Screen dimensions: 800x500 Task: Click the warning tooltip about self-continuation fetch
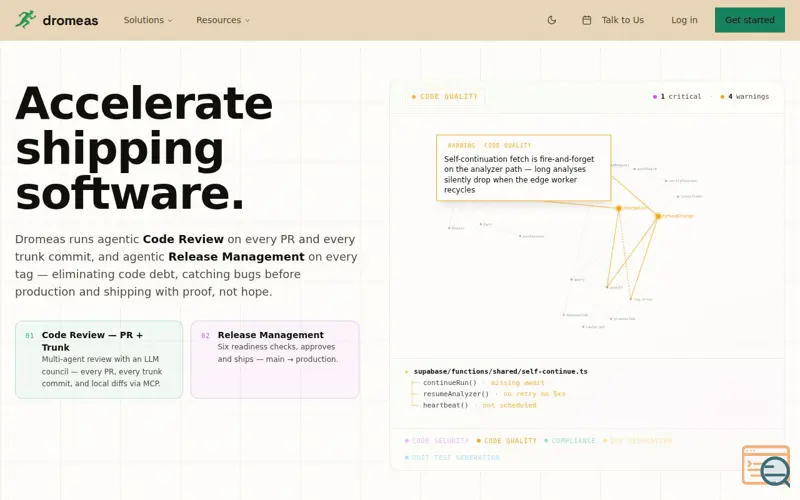pyautogui.click(x=523, y=168)
